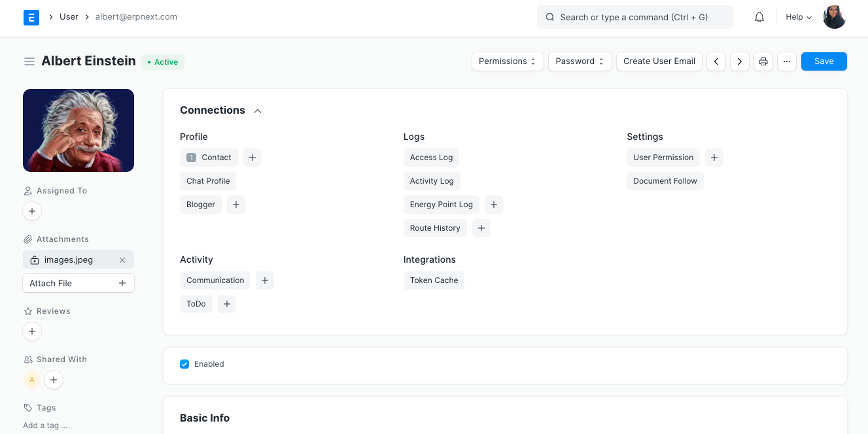
Task: Go to previous user record
Action: point(716,61)
